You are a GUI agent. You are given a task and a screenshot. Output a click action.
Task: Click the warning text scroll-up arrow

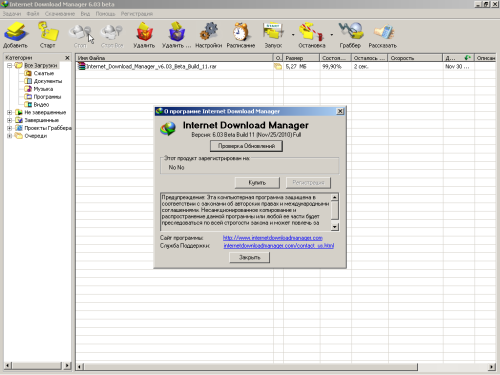(334, 197)
